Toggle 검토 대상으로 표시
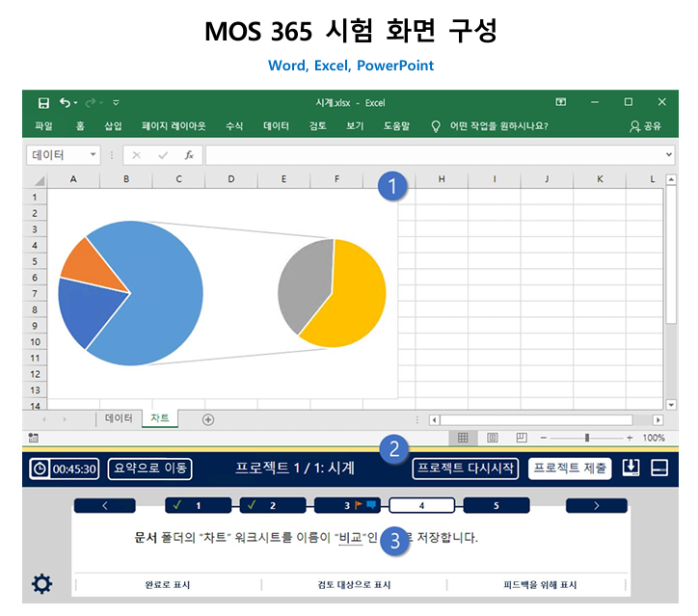Image resolution: width=698 pixels, height=616 pixels. [x=354, y=585]
